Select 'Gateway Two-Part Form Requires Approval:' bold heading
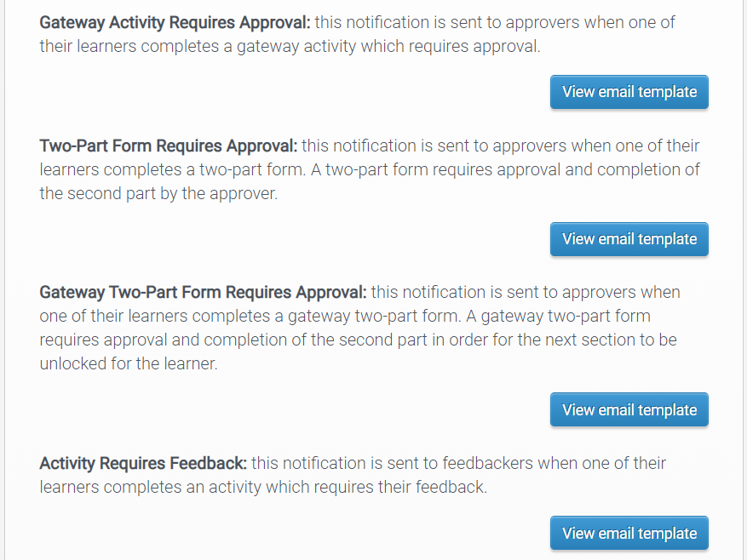747x560 pixels. tap(203, 292)
